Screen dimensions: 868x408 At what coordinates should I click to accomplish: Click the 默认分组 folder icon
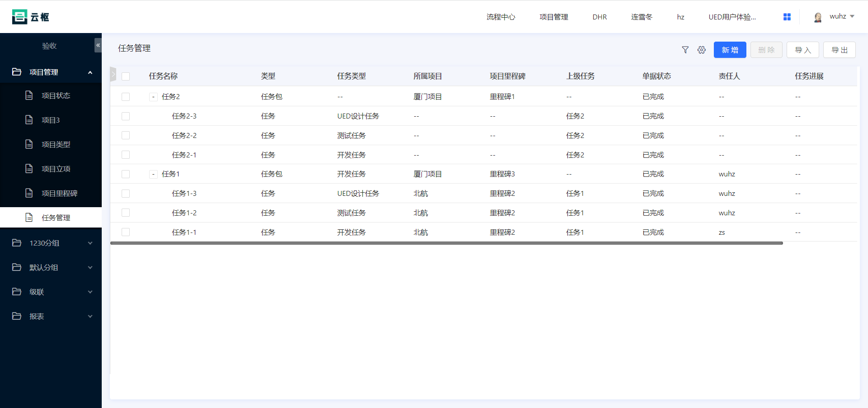pos(17,267)
